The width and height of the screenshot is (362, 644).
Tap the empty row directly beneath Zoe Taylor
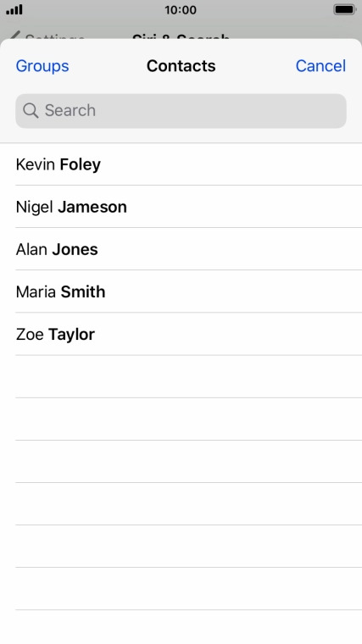point(181,376)
